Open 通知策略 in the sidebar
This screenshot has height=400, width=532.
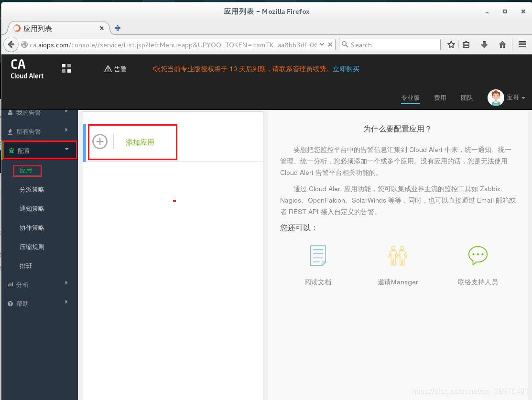32,209
